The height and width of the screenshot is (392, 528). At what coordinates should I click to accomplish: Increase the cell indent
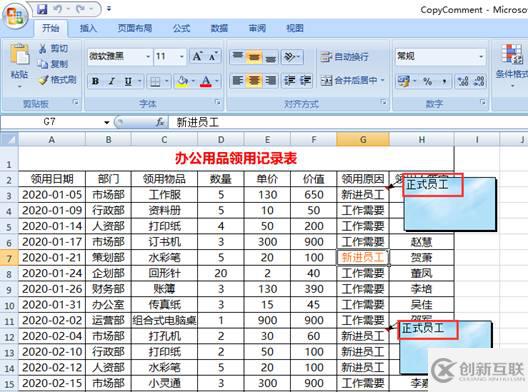click(306, 80)
